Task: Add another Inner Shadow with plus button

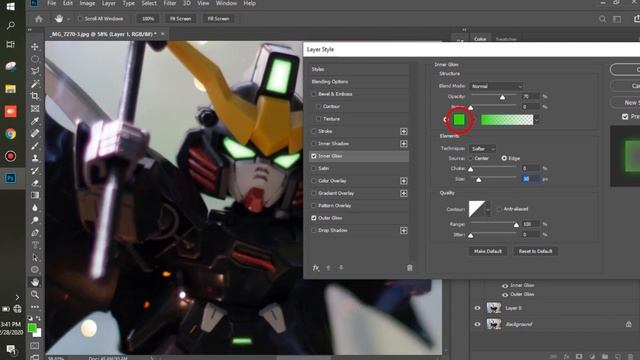Action: coord(404,144)
